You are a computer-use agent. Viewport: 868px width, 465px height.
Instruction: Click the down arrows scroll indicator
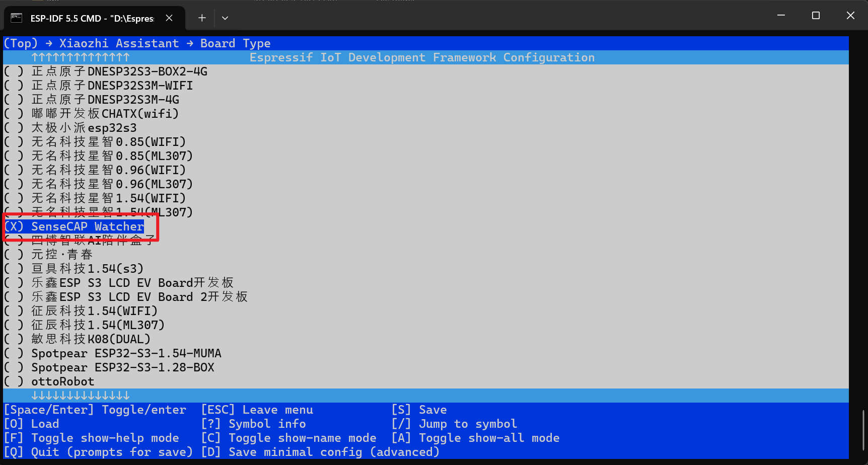click(x=81, y=396)
